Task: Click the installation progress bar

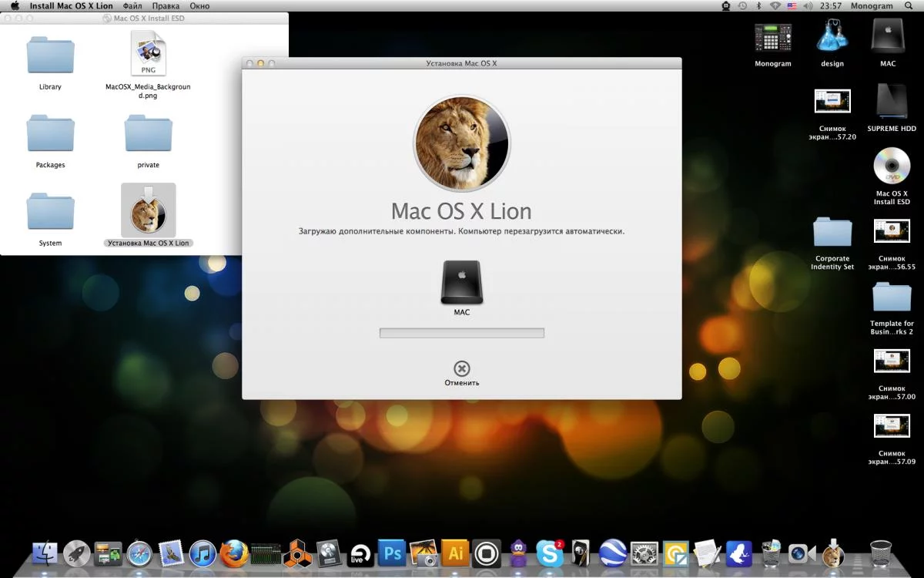Action: click(x=461, y=333)
